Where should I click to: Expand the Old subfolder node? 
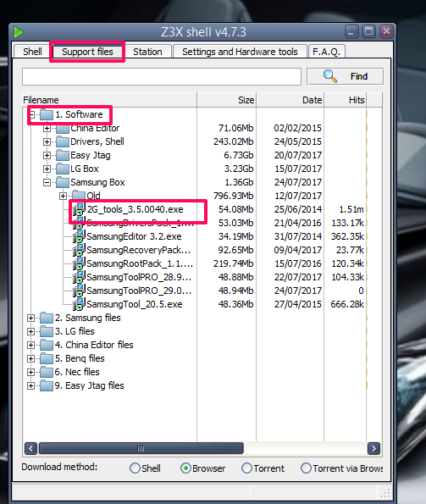tap(63, 196)
